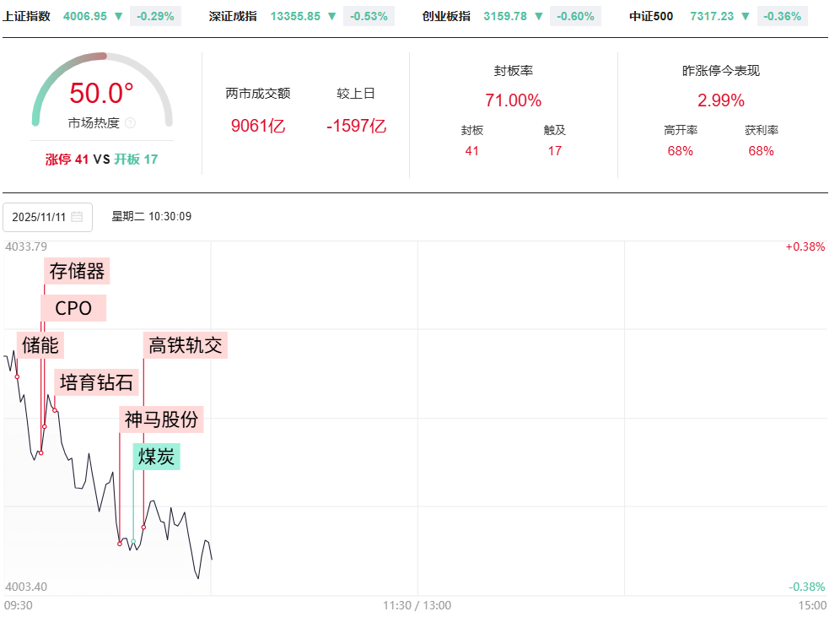Click the down arrow next to 中证500 7317.23

pos(745,16)
